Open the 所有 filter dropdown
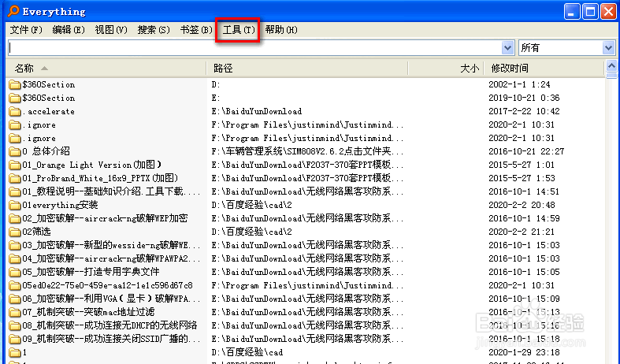The height and width of the screenshot is (364, 620). [567, 48]
